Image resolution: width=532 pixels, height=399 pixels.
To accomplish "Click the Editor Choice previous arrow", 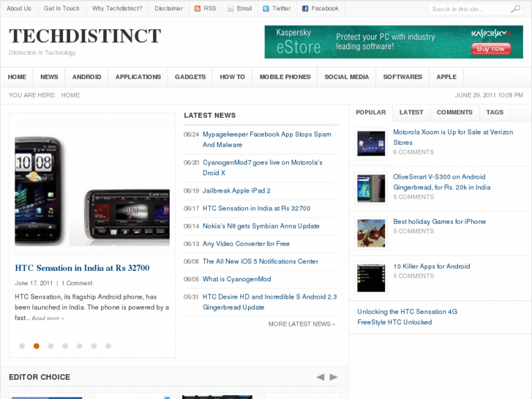I will tap(321, 377).
